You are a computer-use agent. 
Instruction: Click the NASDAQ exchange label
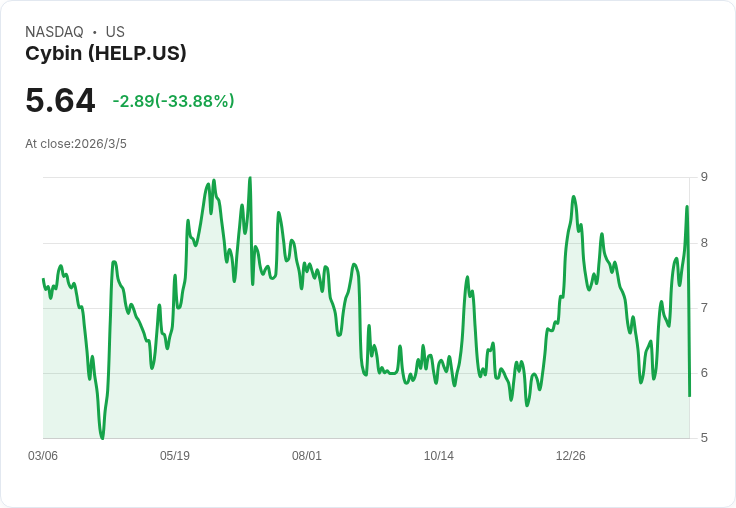pyautogui.click(x=54, y=32)
